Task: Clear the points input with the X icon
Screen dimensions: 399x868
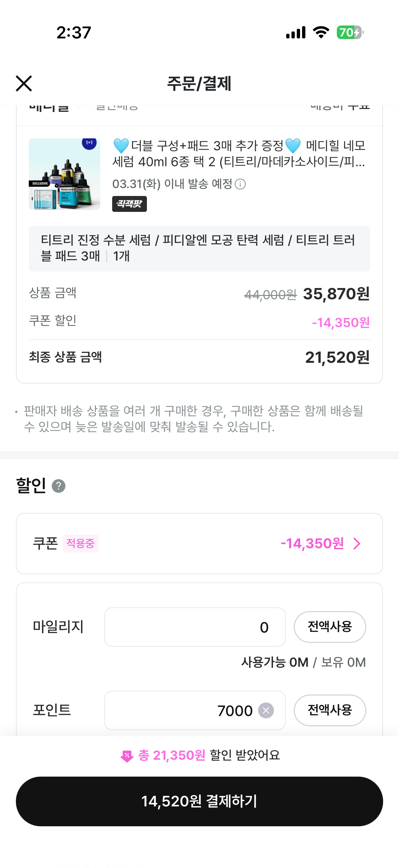Action: click(266, 710)
